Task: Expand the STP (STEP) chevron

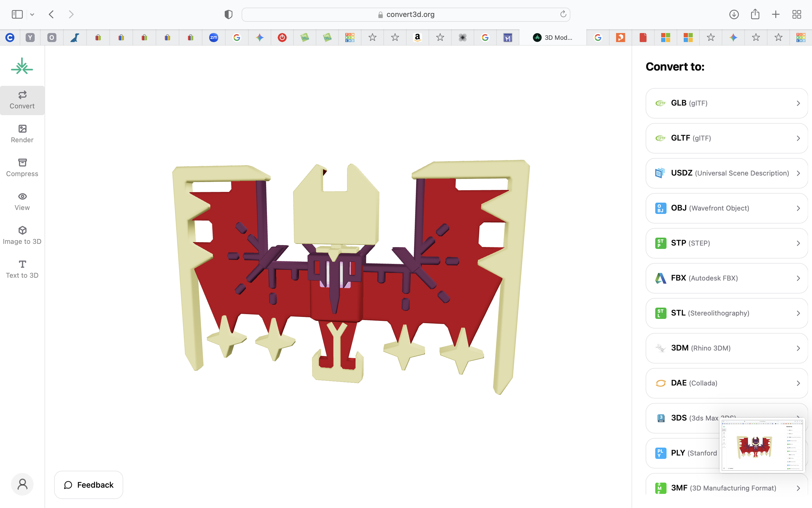Action: (x=798, y=243)
